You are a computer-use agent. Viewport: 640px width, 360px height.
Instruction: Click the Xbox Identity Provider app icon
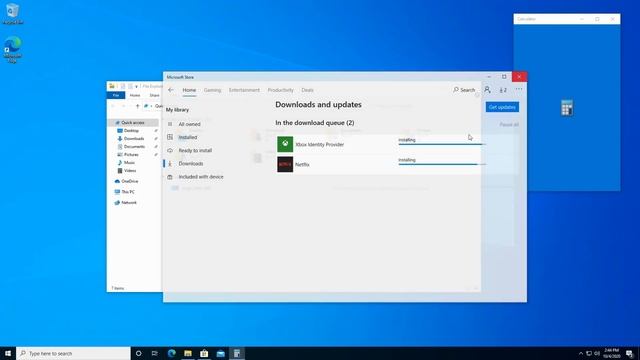tap(285, 144)
